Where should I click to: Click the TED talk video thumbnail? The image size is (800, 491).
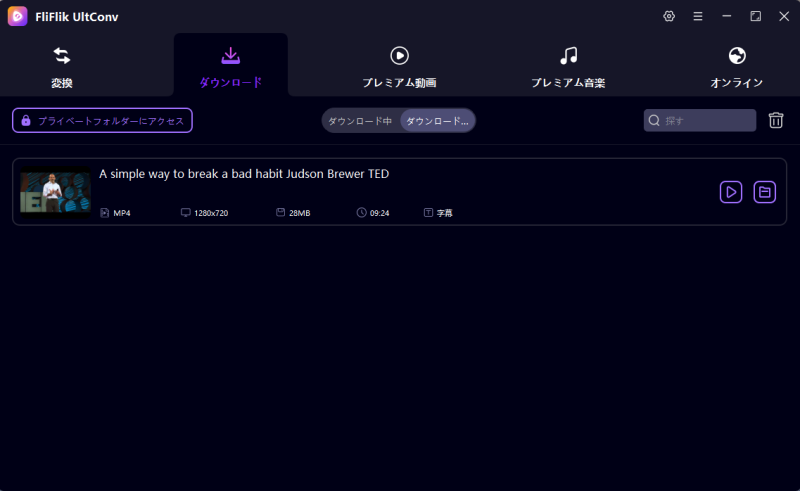tap(56, 192)
